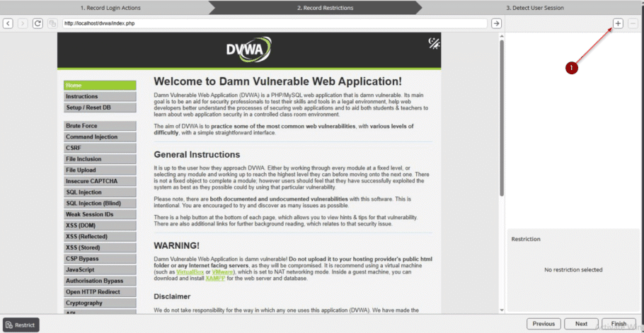The height and width of the screenshot is (333, 644).
Task: Open the Cryptography module
Action: point(100,303)
